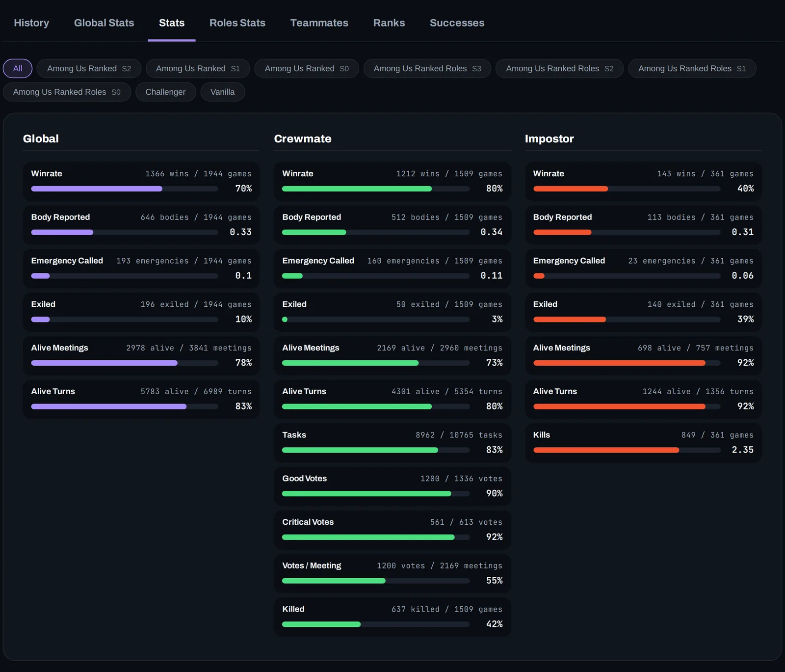The width and height of the screenshot is (785, 672).
Task: Filter by Among Us Ranked Roles S1
Action: click(x=692, y=69)
